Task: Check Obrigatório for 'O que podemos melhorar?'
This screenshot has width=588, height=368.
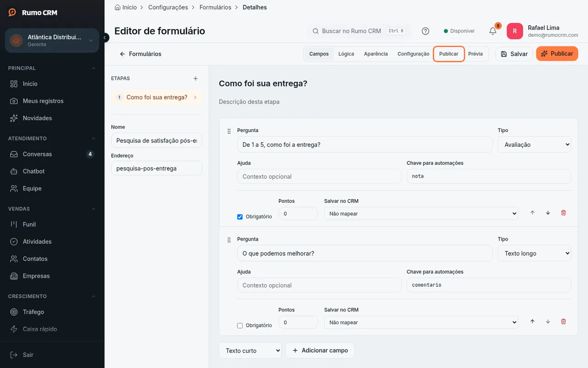Action: click(x=240, y=326)
